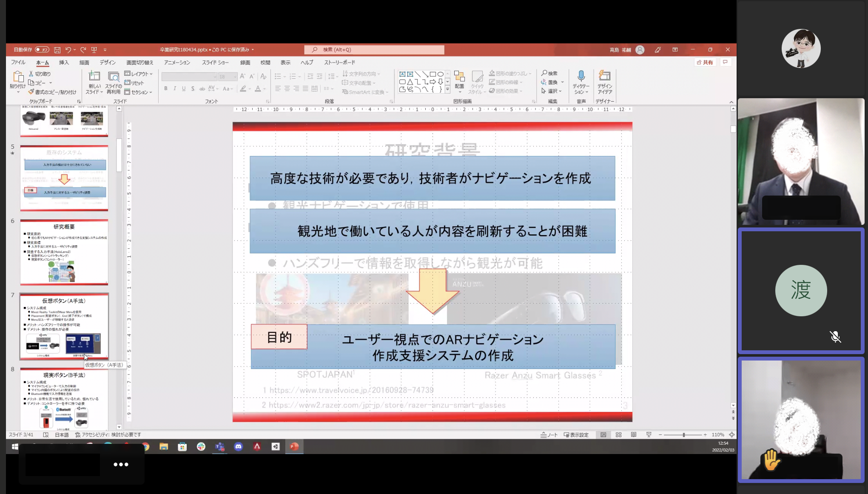Click the Undo arrow icon
868x494 pixels.
tap(68, 50)
